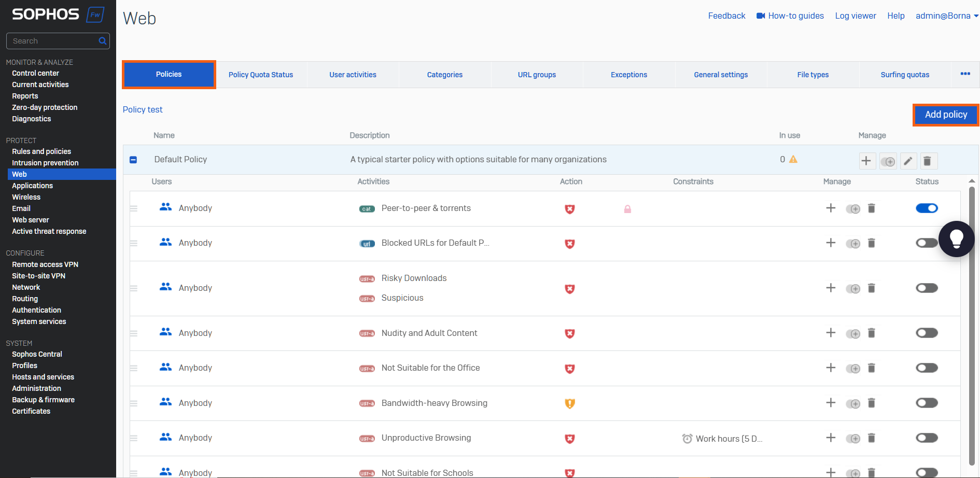
Task: Click the Add policy button
Action: [946, 115]
